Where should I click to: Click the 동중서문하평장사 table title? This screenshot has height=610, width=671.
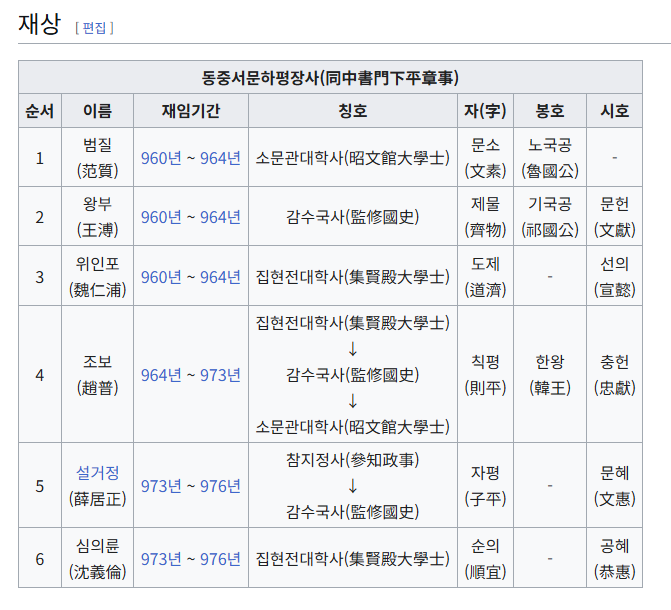tap(330, 77)
